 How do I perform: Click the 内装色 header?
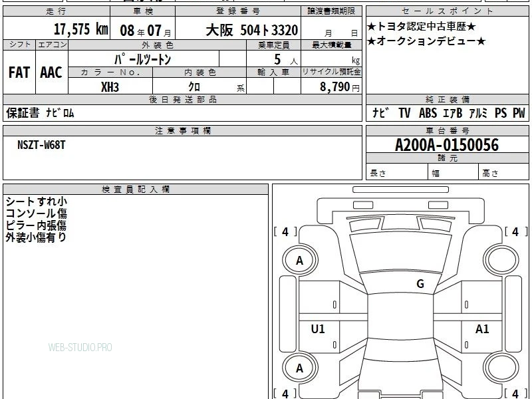[x=199, y=72]
